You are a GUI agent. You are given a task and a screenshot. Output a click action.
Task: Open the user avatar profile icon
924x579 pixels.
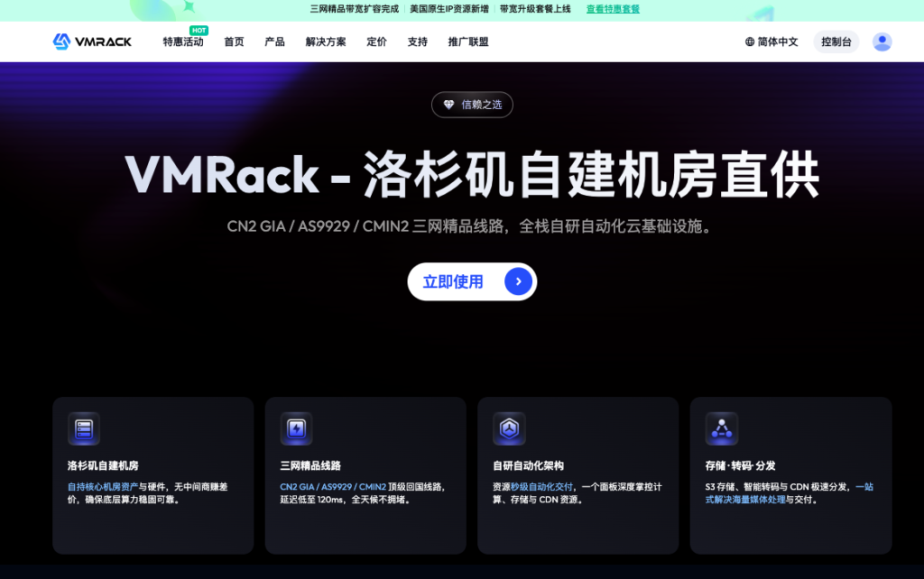point(882,41)
